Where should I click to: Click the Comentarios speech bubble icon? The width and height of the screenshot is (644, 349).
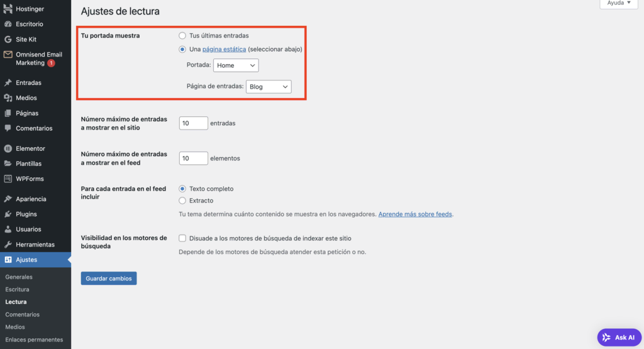coord(8,128)
